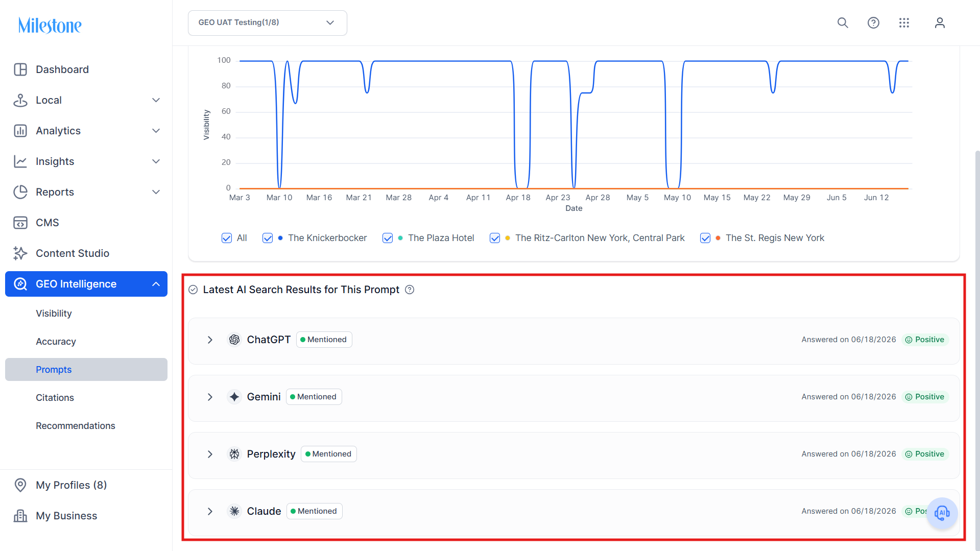Expand the Analytics menu chevron
Image resolution: width=980 pixels, height=551 pixels.
point(156,131)
